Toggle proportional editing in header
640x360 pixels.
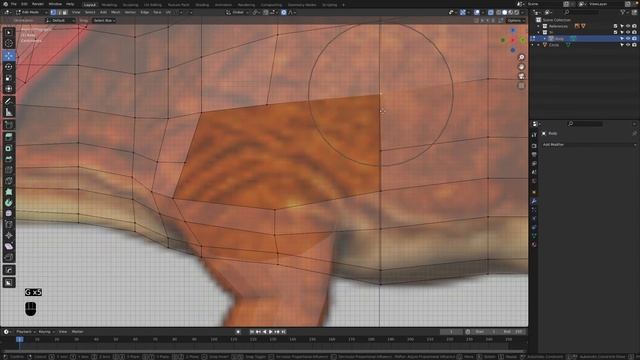284,12
